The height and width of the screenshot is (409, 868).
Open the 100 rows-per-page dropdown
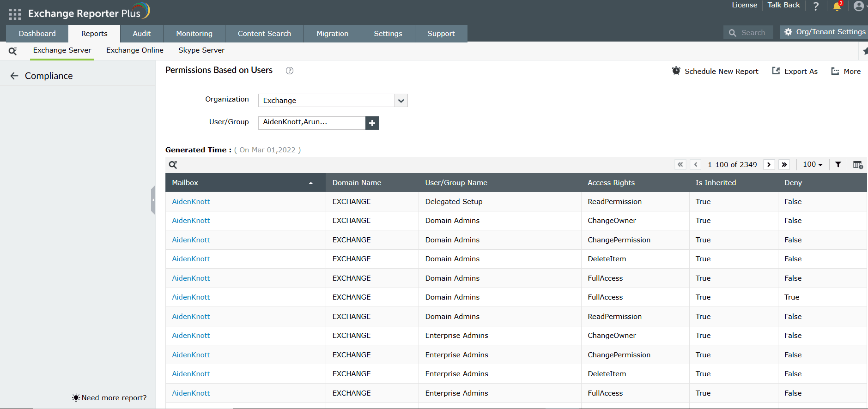tap(813, 165)
